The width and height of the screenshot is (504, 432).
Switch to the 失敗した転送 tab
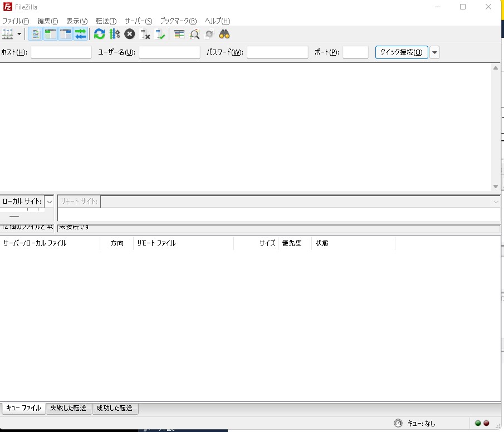pos(68,408)
